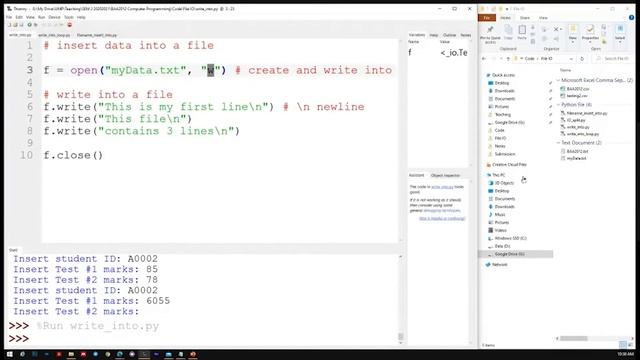Select write_into_loop.py in Explorer file list

(580, 134)
